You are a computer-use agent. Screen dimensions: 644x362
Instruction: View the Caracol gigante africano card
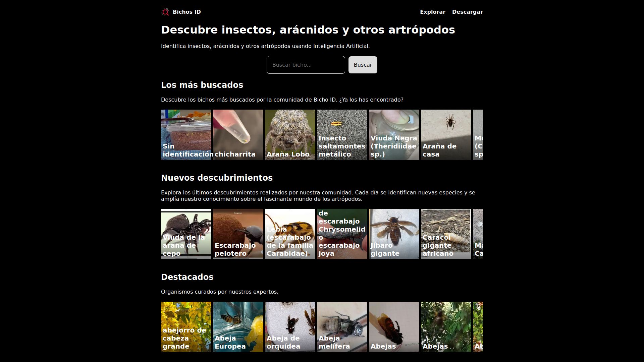pyautogui.click(x=446, y=234)
